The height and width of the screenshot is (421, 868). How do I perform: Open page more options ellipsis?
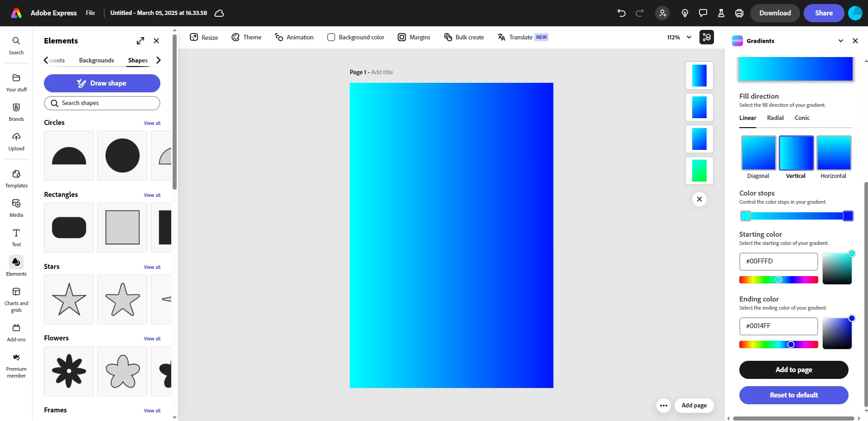click(x=664, y=406)
